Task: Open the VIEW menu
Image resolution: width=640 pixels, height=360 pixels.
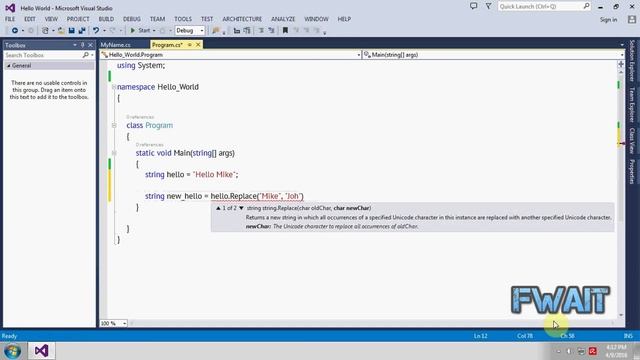Action: click(51, 19)
